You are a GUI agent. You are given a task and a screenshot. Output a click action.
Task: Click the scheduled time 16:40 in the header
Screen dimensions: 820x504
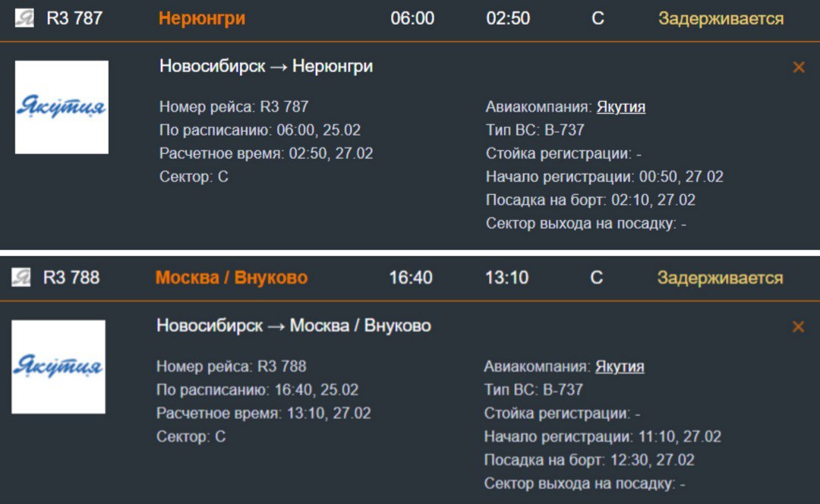[x=411, y=278]
